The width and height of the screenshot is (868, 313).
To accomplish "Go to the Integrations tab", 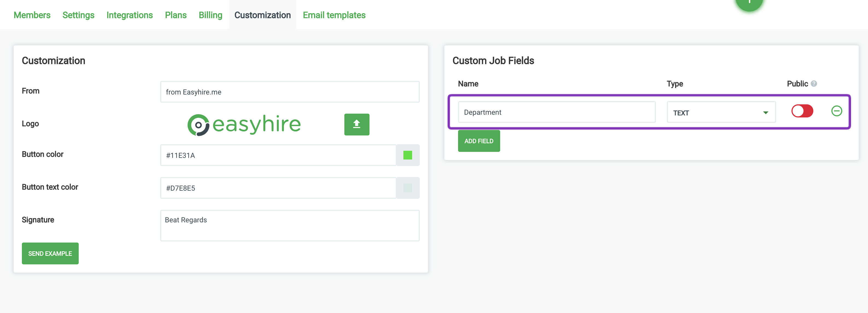I will click(129, 15).
